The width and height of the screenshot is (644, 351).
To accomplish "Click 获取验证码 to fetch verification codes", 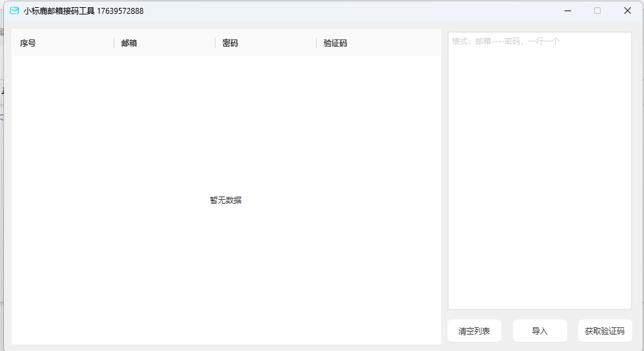I will 605,331.
